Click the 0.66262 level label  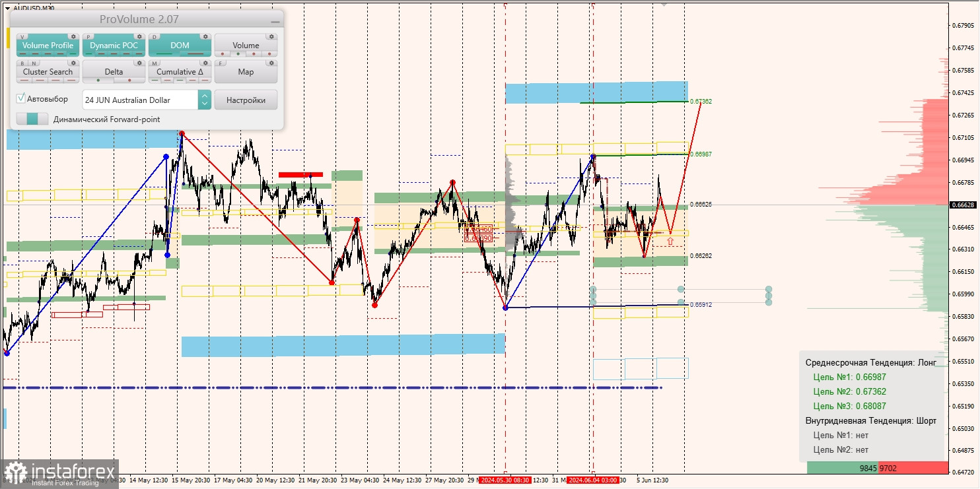[701, 255]
